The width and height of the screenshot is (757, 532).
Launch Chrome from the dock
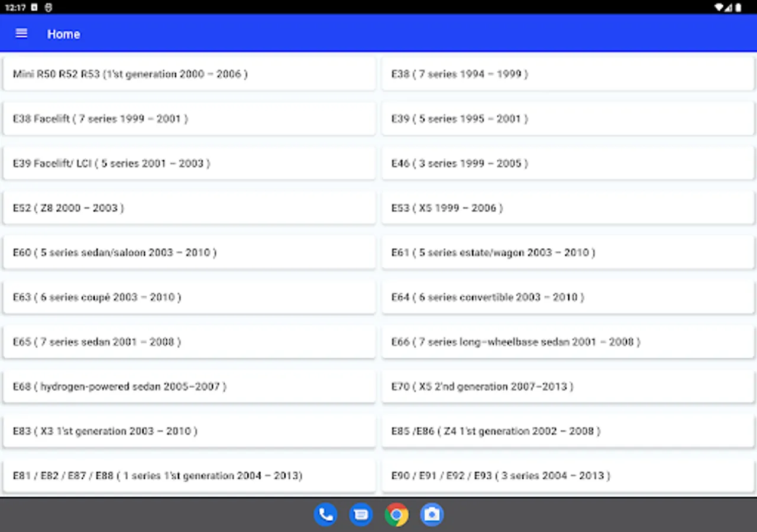[x=396, y=515]
